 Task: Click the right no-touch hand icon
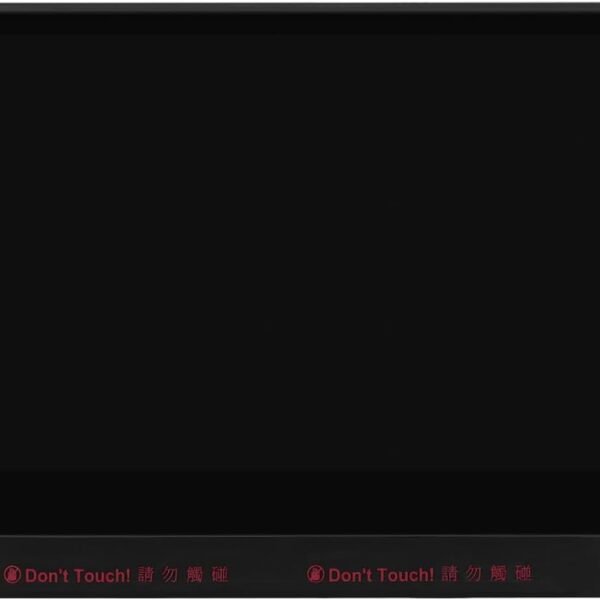coord(316,574)
